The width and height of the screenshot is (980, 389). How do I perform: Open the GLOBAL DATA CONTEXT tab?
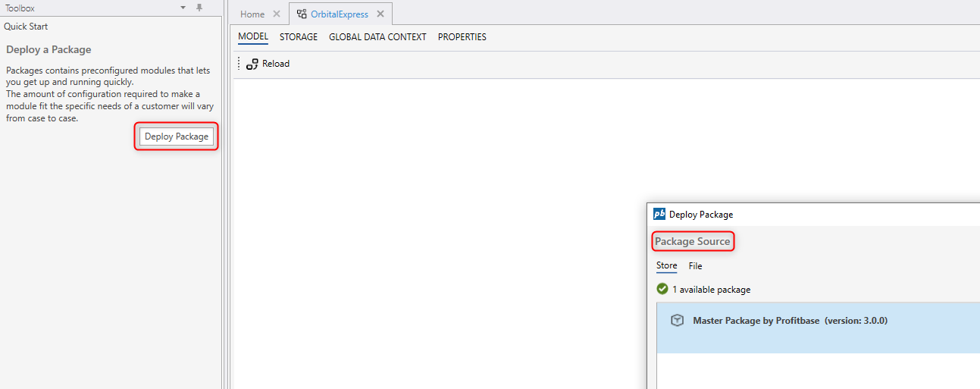coord(377,37)
